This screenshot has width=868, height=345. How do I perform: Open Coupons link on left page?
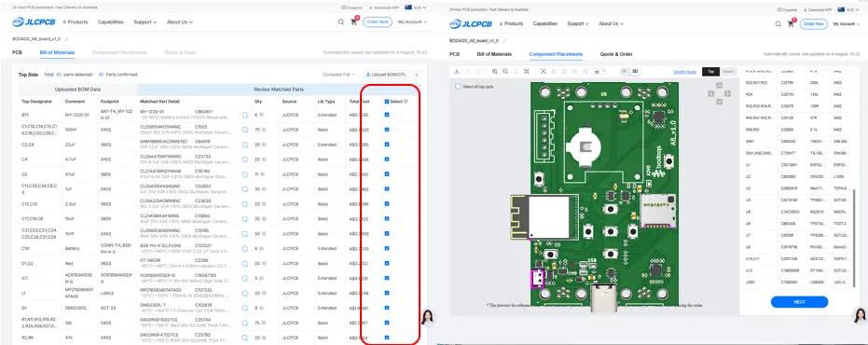pyautogui.click(x=351, y=7)
